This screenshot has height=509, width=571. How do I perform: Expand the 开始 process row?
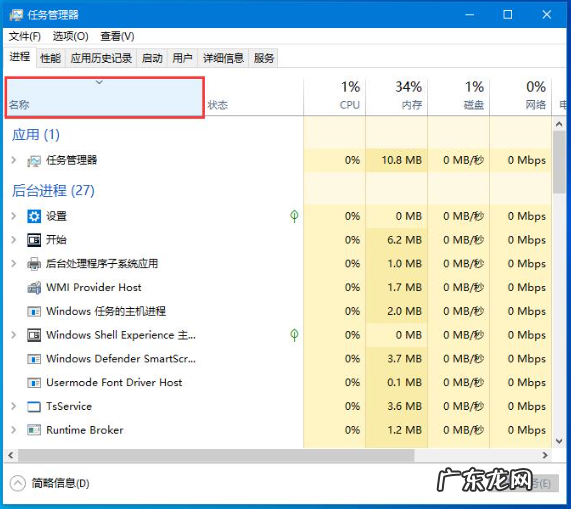tap(13, 240)
